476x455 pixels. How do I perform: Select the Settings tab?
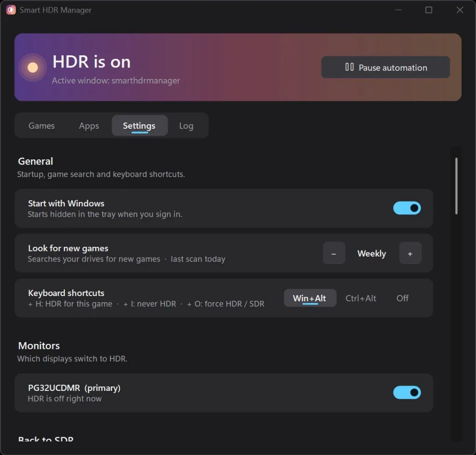click(139, 125)
